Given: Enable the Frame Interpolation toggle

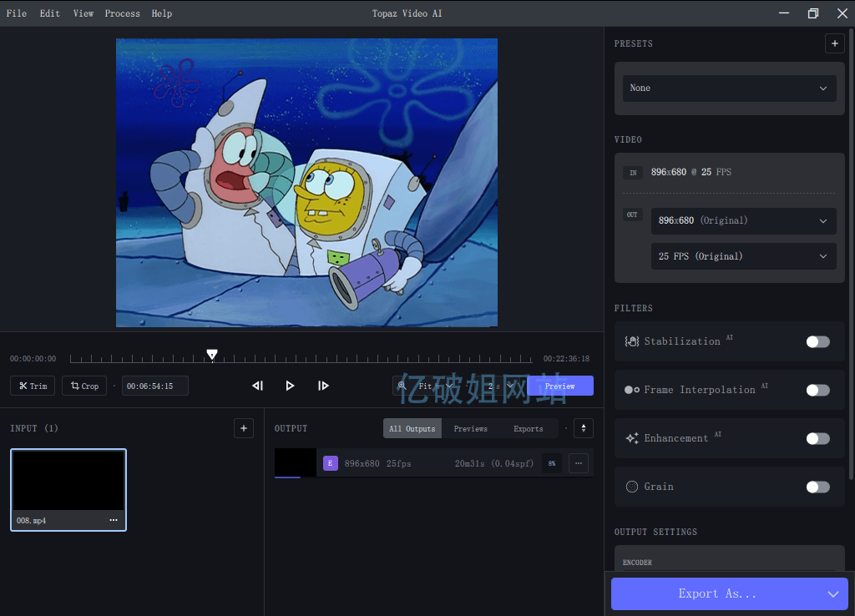Looking at the screenshot, I should (817, 391).
